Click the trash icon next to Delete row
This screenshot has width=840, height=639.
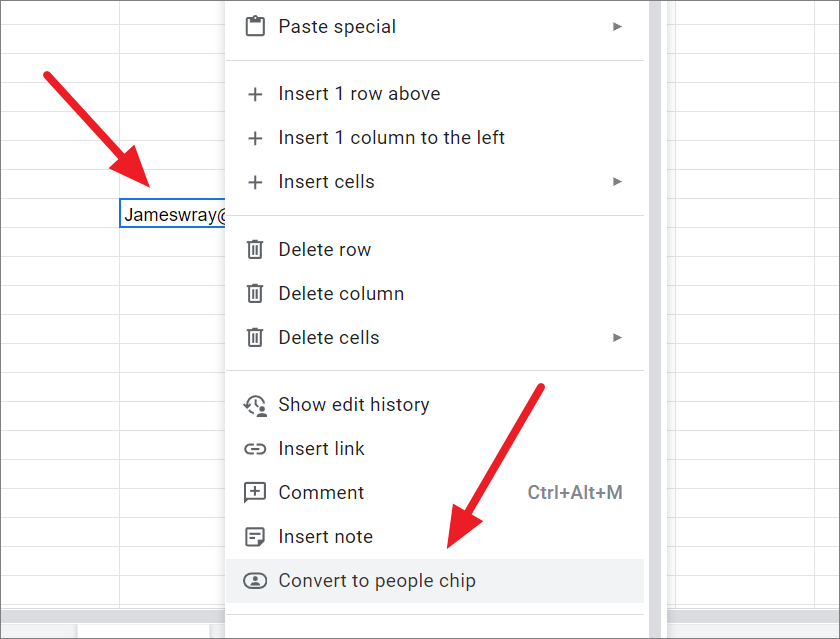click(255, 249)
